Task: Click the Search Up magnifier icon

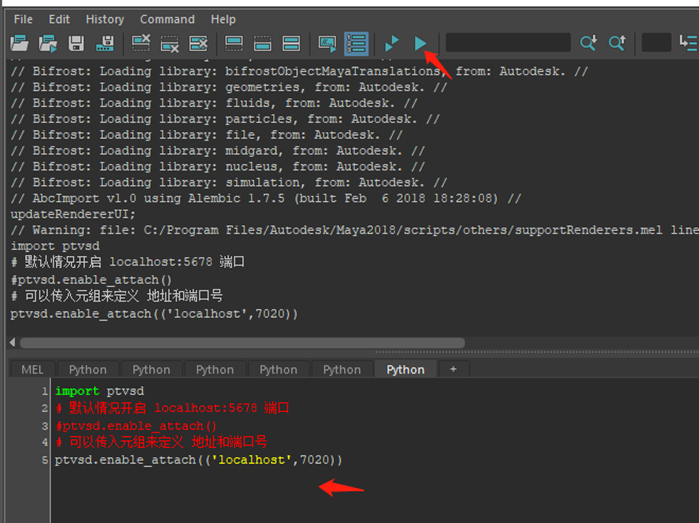Action: (617, 43)
